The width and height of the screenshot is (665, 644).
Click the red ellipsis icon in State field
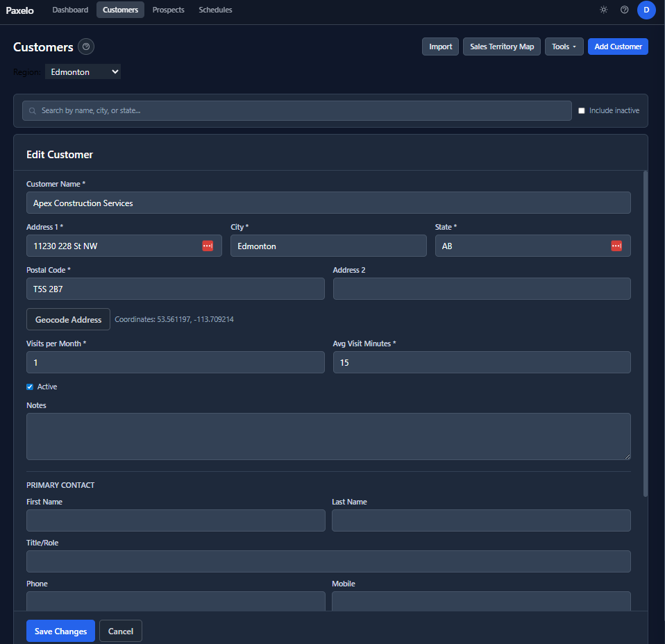[616, 245]
